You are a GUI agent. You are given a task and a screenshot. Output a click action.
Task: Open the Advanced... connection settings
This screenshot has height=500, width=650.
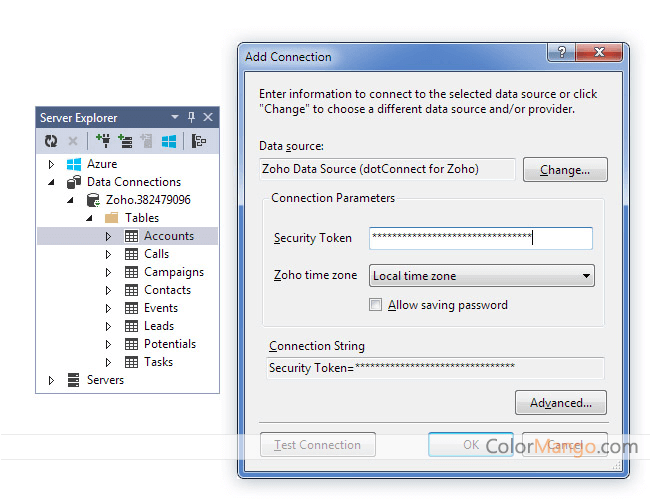point(560,403)
